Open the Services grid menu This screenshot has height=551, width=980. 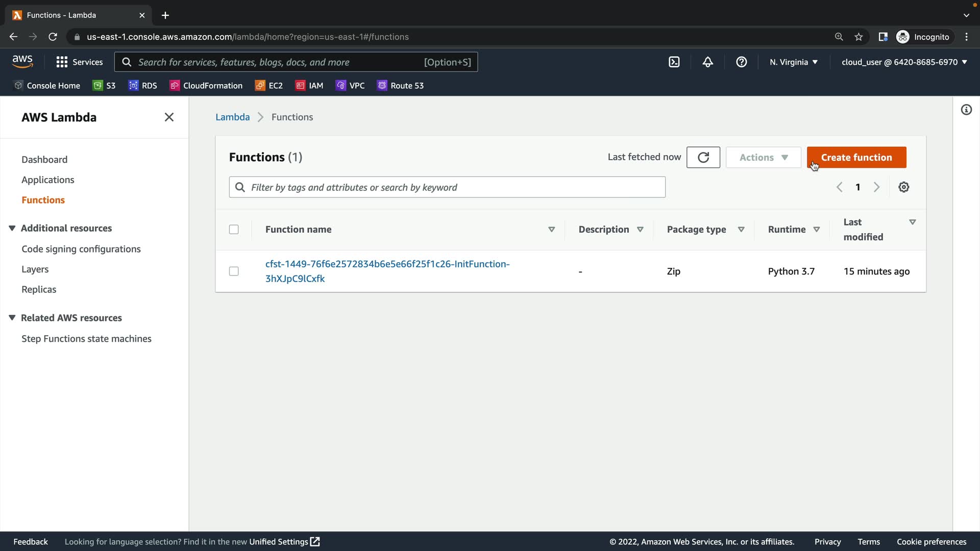(79, 62)
